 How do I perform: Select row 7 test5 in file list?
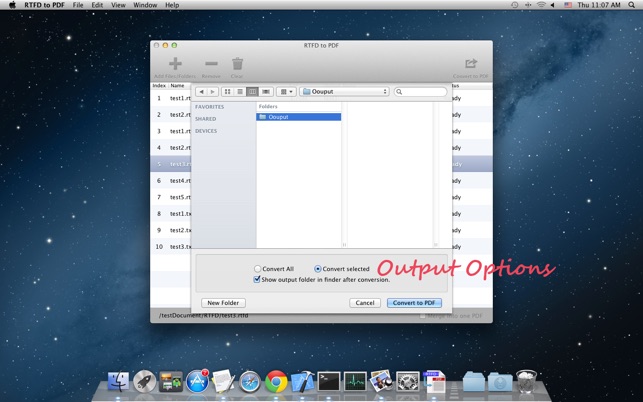tap(171, 197)
